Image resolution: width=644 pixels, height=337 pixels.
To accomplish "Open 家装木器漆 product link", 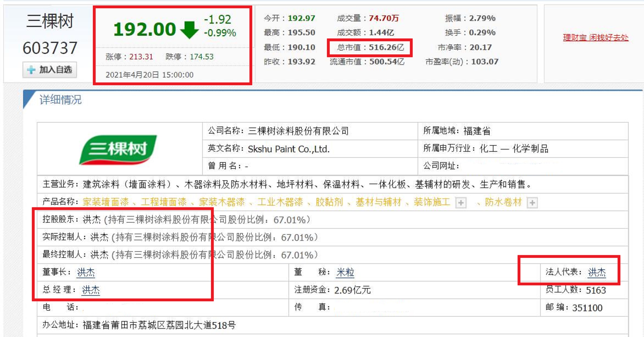I will 222,202.
